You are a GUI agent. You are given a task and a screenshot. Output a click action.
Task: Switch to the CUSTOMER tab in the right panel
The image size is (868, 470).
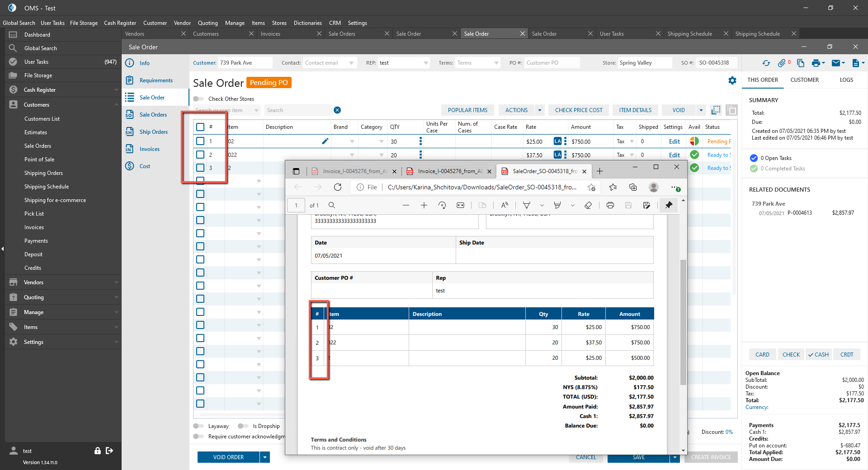coord(804,80)
